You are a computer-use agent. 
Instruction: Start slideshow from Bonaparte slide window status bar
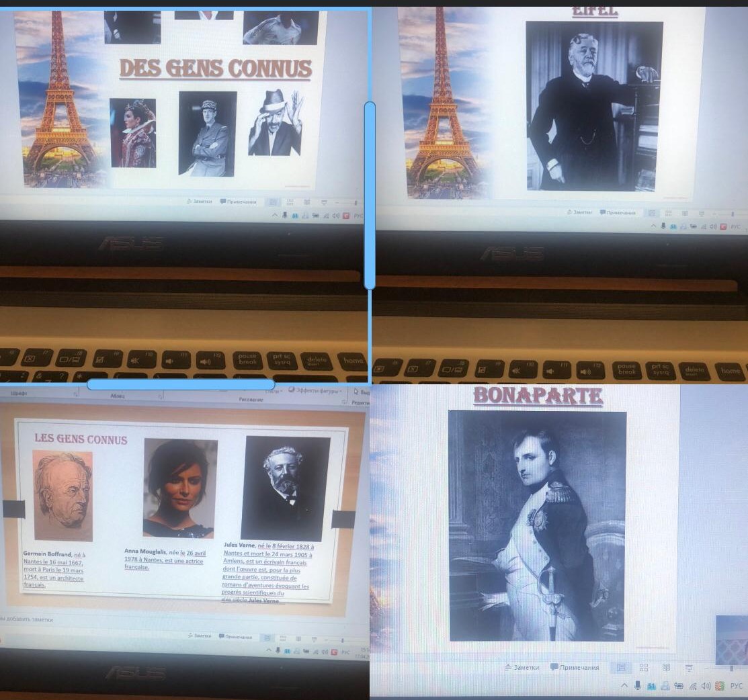(x=689, y=668)
